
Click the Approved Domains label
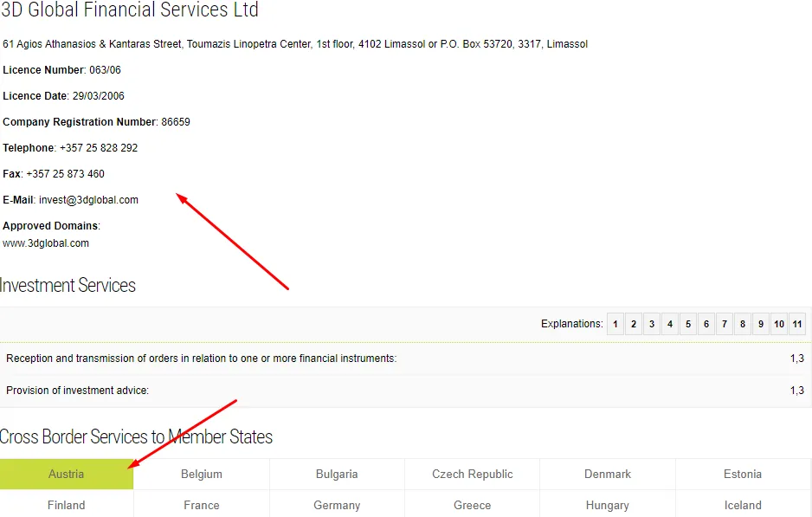coord(50,226)
